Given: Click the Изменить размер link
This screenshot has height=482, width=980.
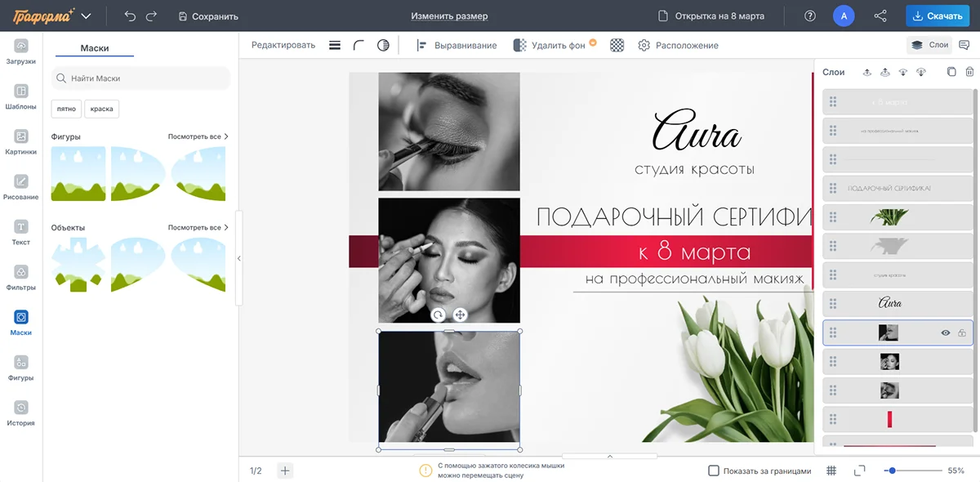Looking at the screenshot, I should coord(449,16).
